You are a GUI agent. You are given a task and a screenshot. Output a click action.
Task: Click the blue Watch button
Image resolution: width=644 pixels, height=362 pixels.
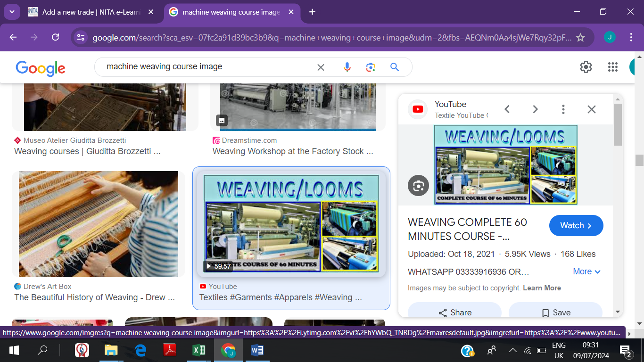coord(576,226)
